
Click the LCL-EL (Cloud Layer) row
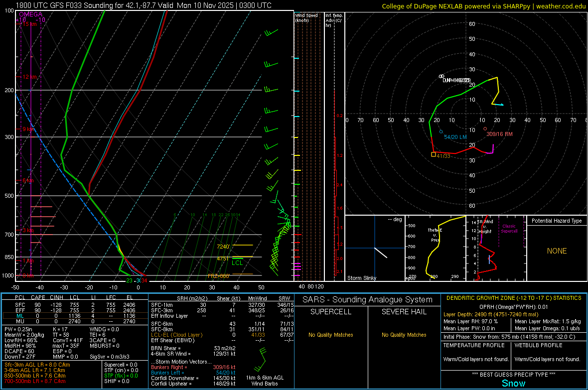click(222, 335)
